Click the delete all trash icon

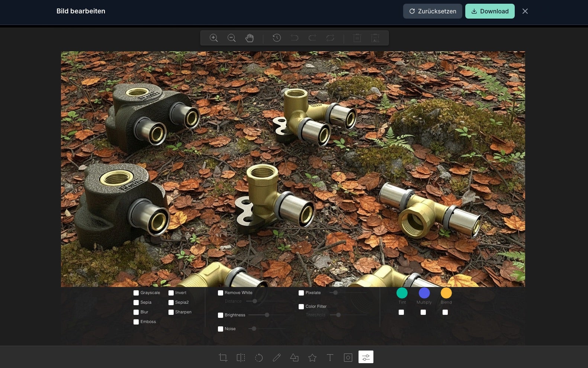coord(375,38)
